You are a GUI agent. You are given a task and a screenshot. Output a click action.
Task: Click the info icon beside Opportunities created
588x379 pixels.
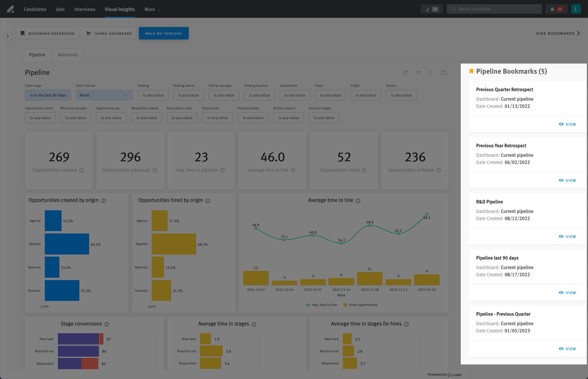click(81, 170)
